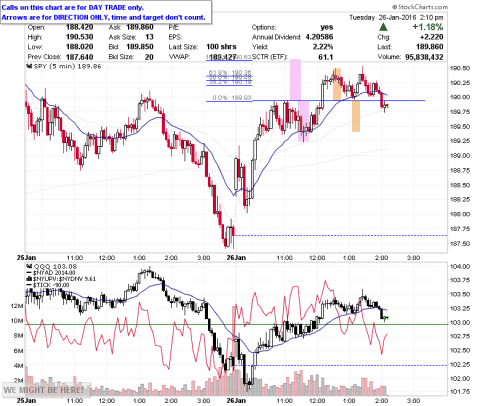Click the Options value 'yes'
This screenshot has height=406, width=480.
coord(327,27)
